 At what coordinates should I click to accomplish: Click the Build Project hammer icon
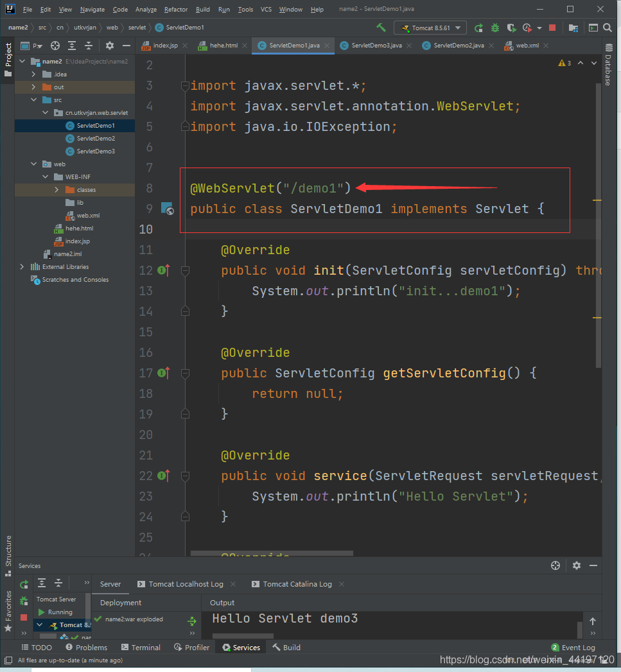tap(381, 28)
